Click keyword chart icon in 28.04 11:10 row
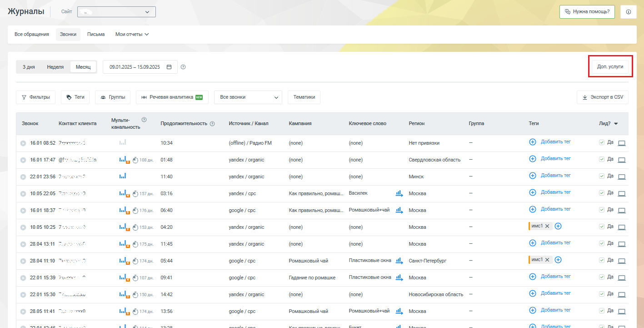The height and width of the screenshot is (328, 644). pyautogui.click(x=399, y=261)
